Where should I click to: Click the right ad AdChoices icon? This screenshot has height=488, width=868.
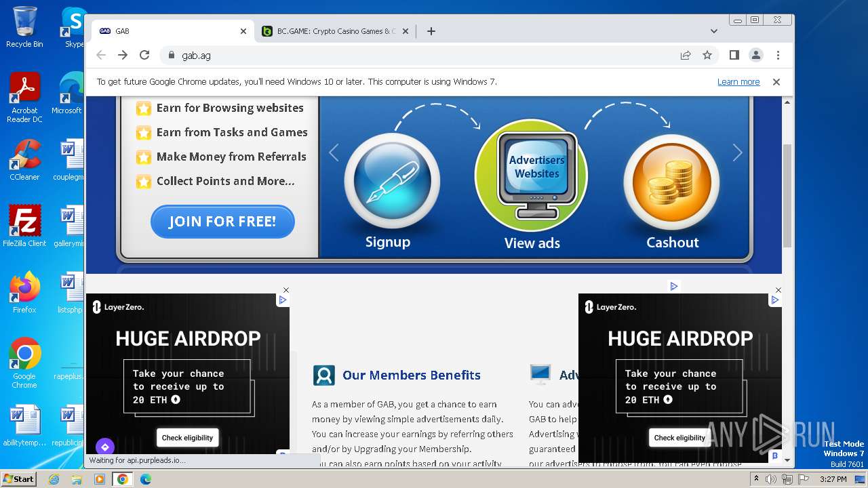click(775, 300)
